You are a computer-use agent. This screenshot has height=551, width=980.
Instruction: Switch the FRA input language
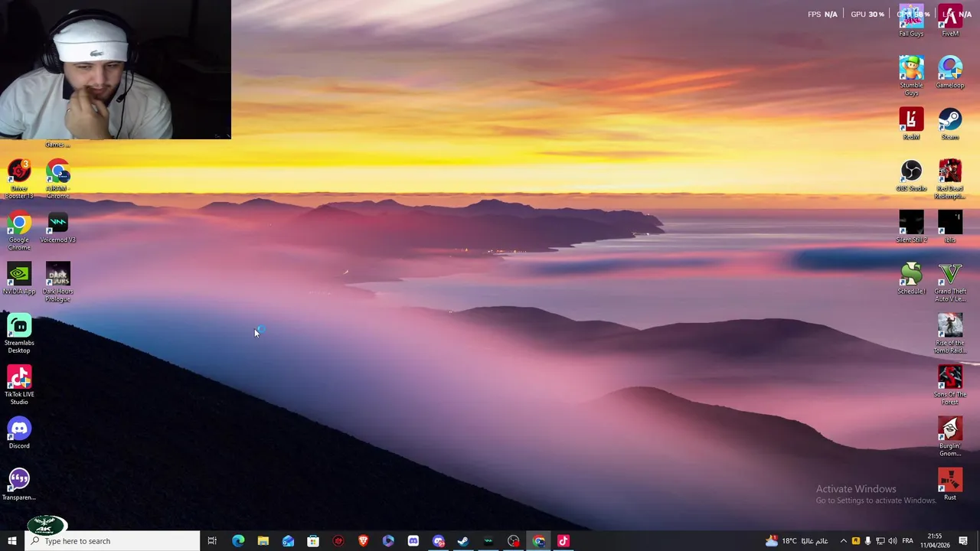click(908, 541)
